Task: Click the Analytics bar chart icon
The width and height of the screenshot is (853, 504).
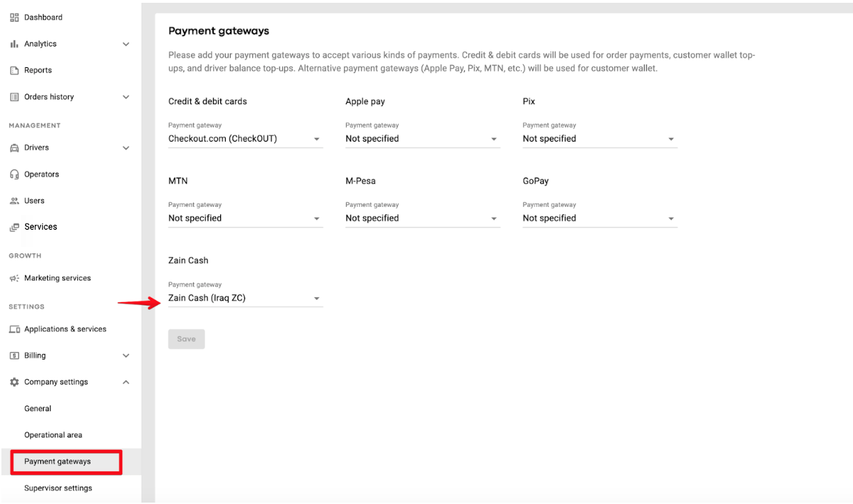Action: (x=14, y=44)
